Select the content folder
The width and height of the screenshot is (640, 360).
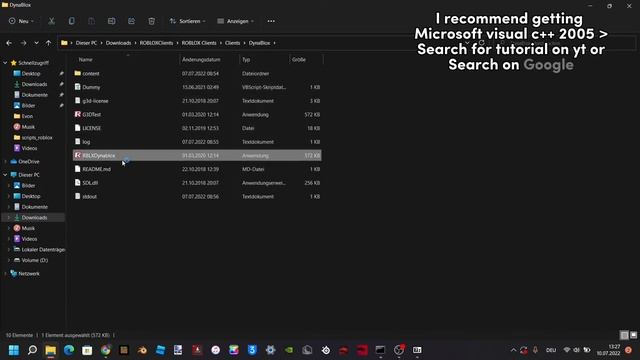197,73
